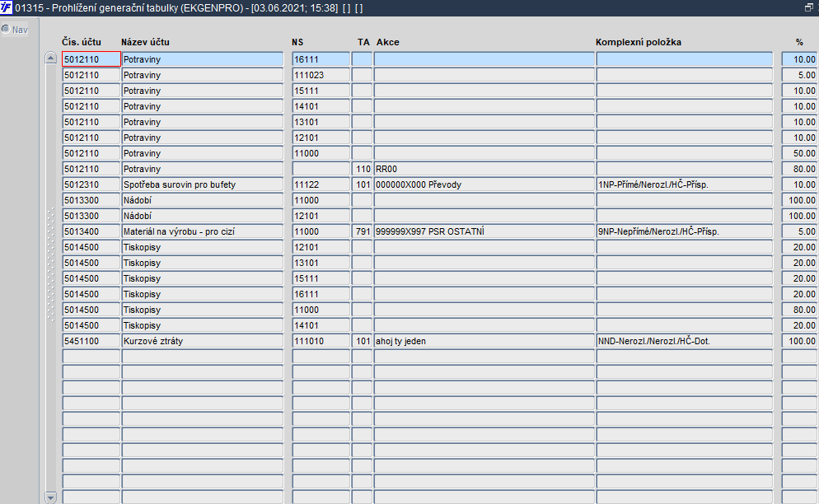This screenshot has width=819, height=504.
Task: Click the TA cell 110 in Potraviny row
Action: tap(362, 169)
